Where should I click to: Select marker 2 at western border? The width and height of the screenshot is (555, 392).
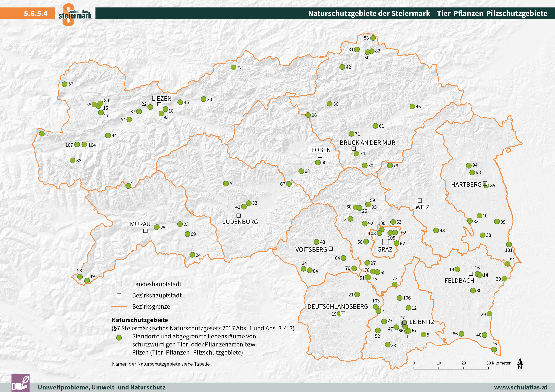[42, 133]
